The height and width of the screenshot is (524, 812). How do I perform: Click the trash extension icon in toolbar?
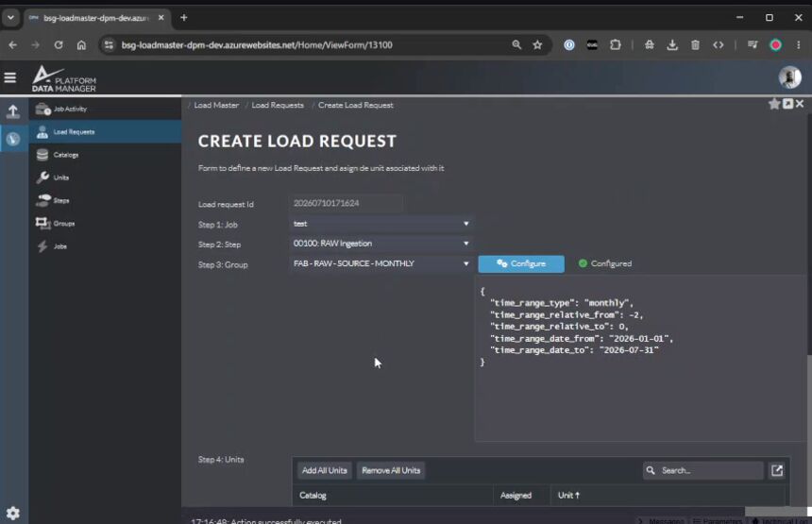[x=695, y=45]
